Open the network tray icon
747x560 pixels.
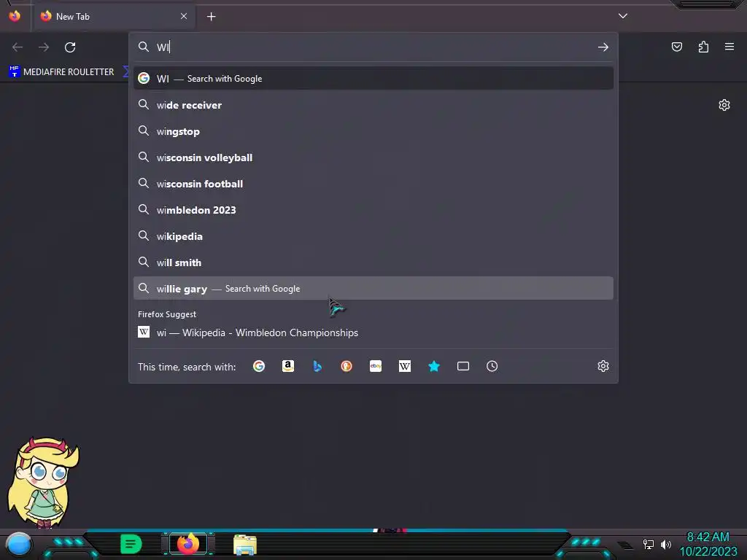coord(648,544)
